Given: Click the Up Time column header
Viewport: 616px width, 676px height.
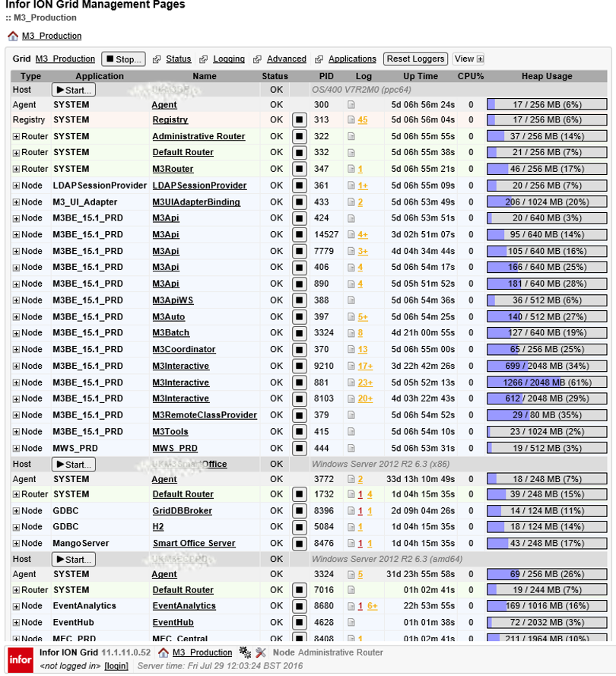Looking at the screenshot, I should (x=421, y=76).
